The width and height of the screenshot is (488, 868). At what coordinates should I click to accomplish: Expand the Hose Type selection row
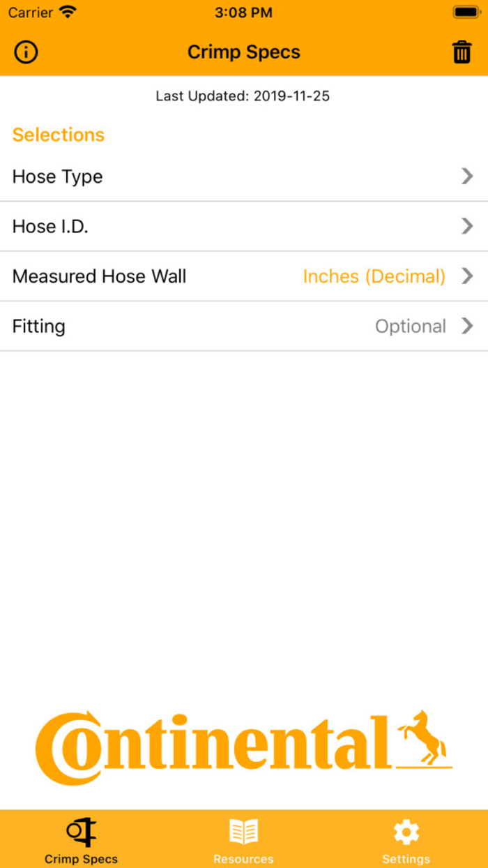point(244,177)
